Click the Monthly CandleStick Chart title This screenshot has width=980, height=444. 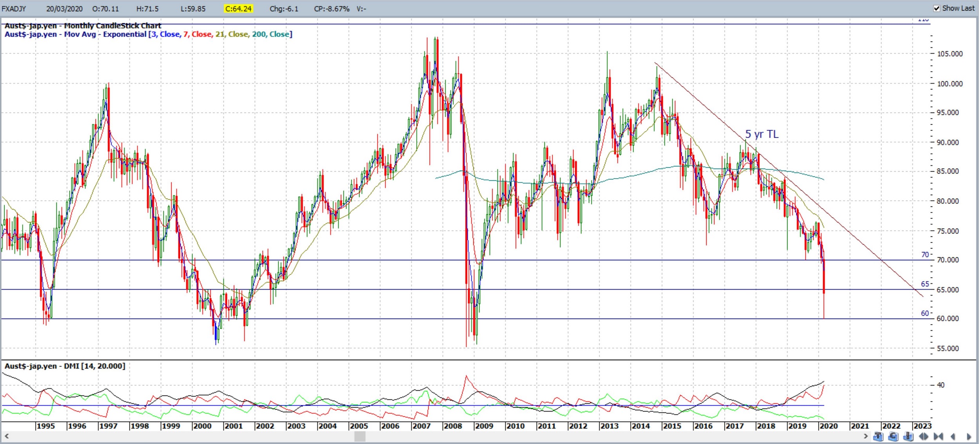(83, 26)
